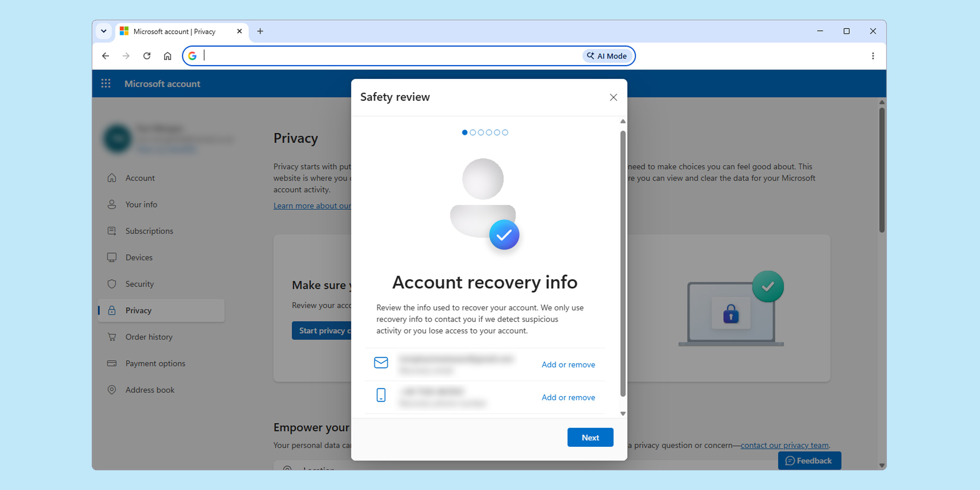Click the Account recovery info heading
This screenshot has height=490, width=980.
[x=485, y=283]
